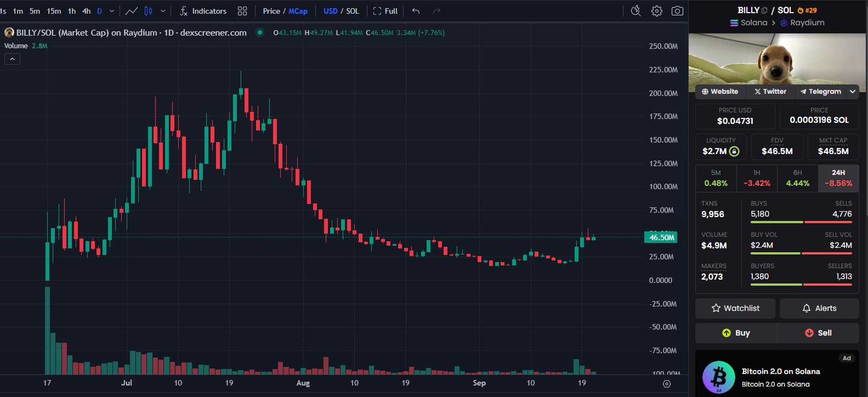
Task: Select the 5M stats tab
Action: pyautogui.click(x=716, y=178)
